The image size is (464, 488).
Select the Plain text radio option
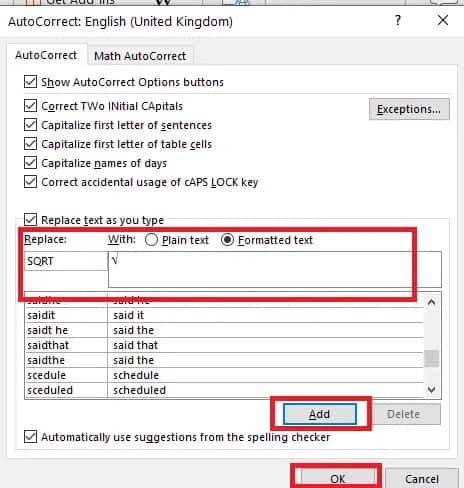(151, 240)
